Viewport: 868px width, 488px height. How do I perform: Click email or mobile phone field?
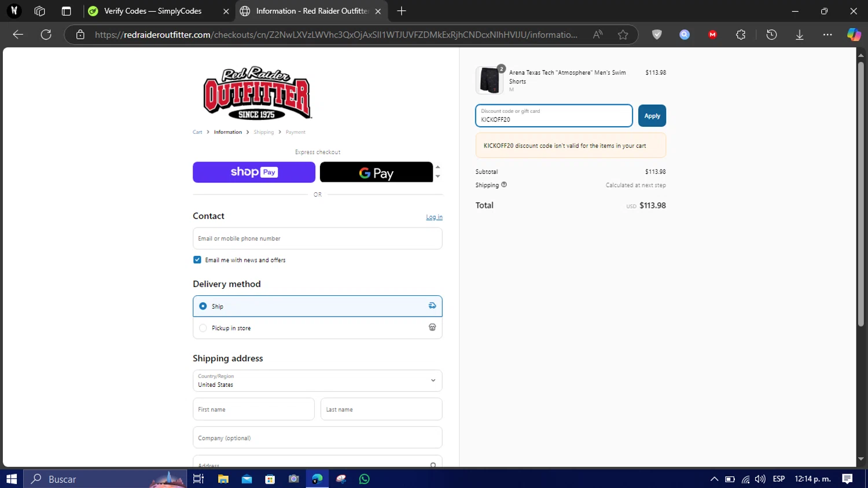point(317,239)
